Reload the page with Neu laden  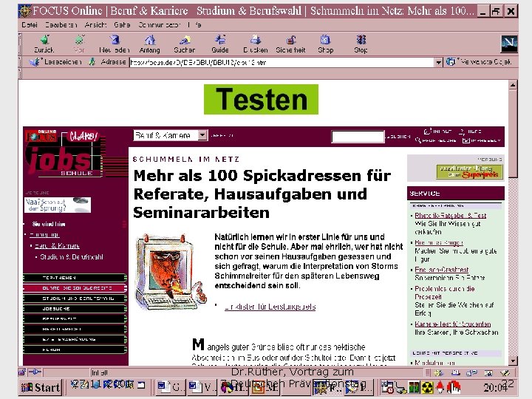coord(115,44)
